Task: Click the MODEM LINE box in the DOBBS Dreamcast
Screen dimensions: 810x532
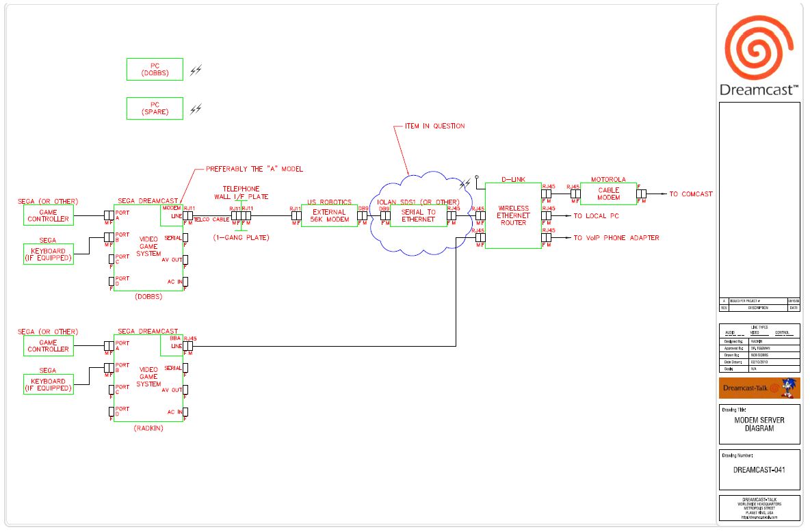Action: [172, 215]
